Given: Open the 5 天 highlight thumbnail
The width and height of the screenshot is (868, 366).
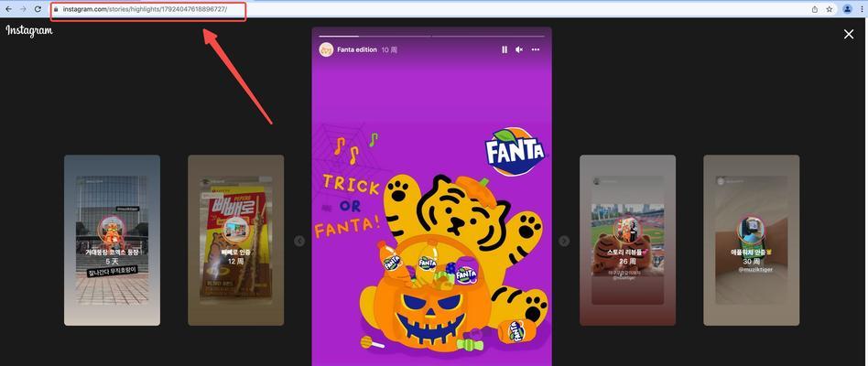Looking at the screenshot, I should 112,240.
